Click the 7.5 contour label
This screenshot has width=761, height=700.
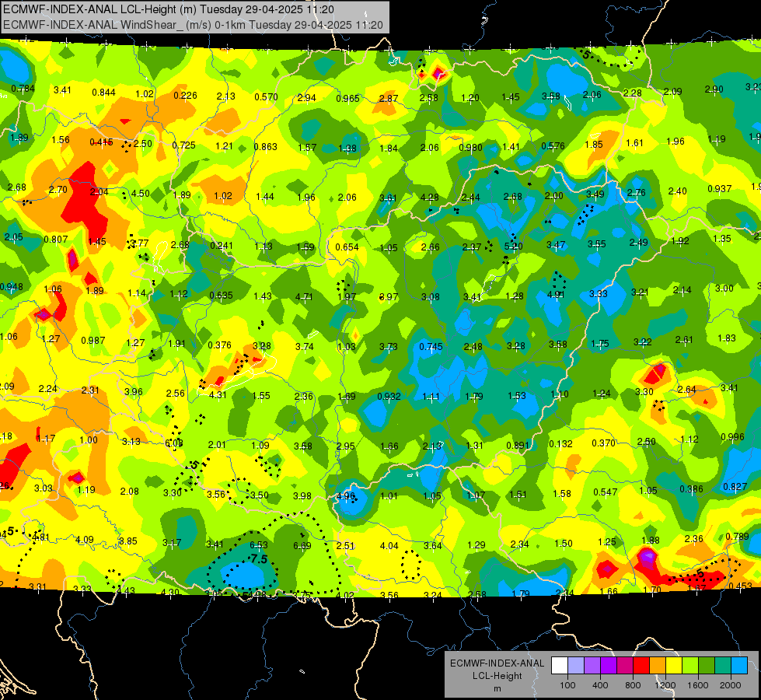pyautogui.click(x=259, y=559)
